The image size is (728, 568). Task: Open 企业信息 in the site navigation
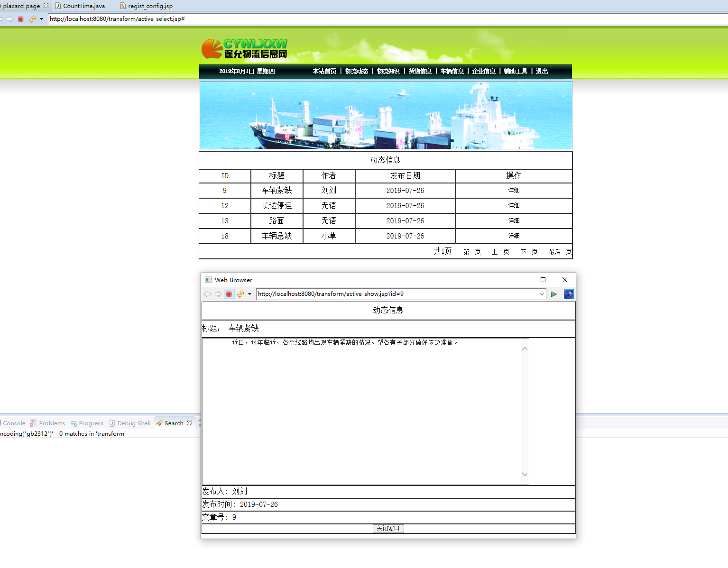pos(484,71)
